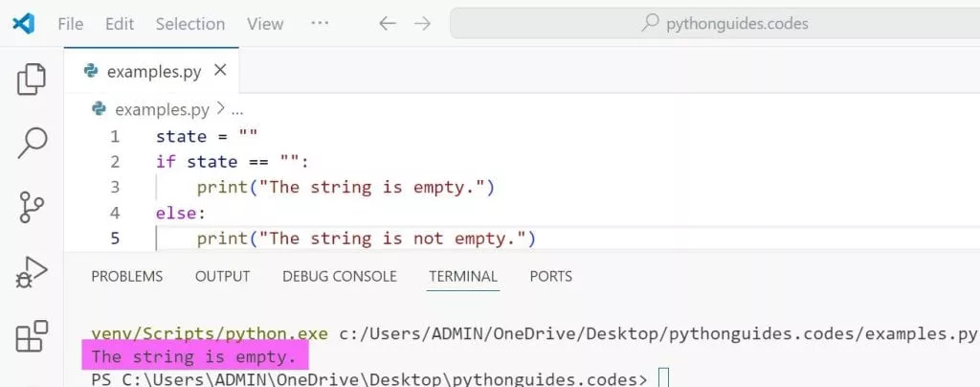Open the View menu
Image resolution: width=980 pixels, height=387 pixels.
point(265,23)
